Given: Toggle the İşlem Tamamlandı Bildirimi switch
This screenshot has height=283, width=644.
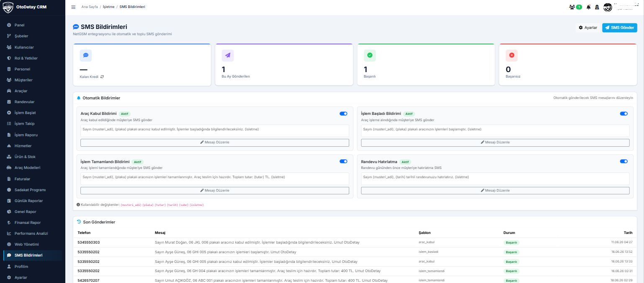Looking at the screenshot, I should [343, 161].
